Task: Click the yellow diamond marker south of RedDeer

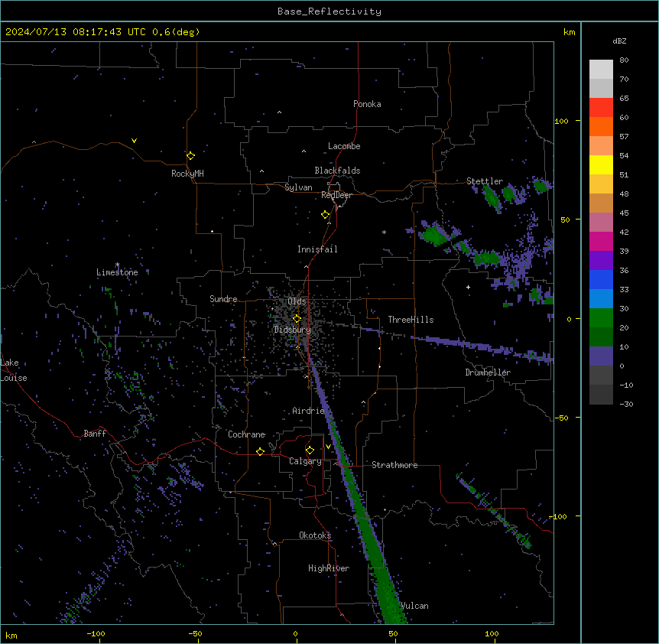Action: (x=325, y=215)
